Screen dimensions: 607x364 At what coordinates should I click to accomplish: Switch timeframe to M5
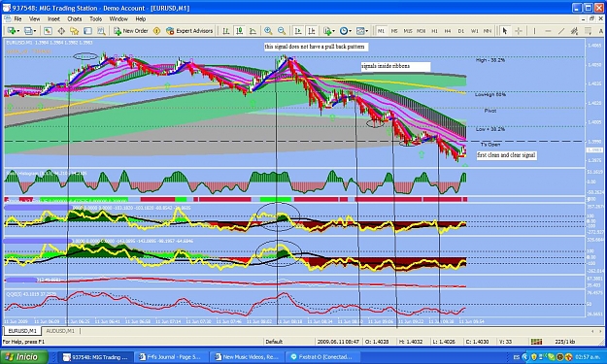click(394, 31)
